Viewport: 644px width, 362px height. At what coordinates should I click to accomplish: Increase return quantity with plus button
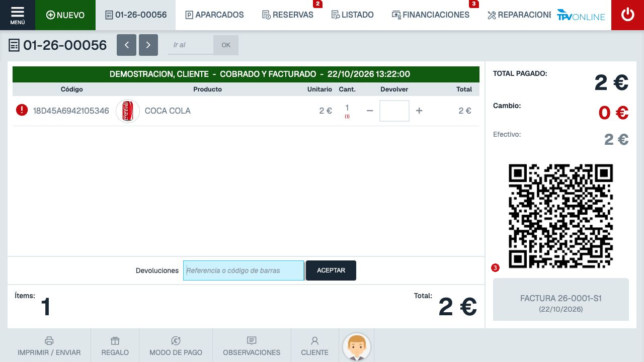419,111
